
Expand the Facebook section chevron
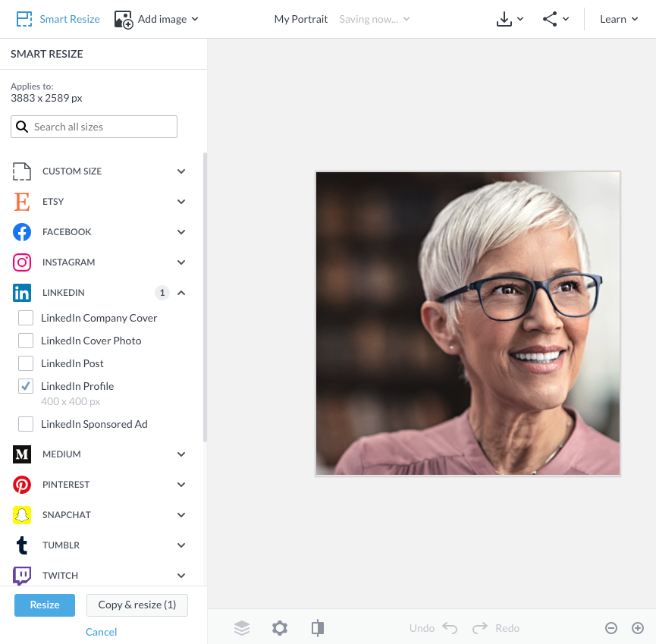[181, 232]
